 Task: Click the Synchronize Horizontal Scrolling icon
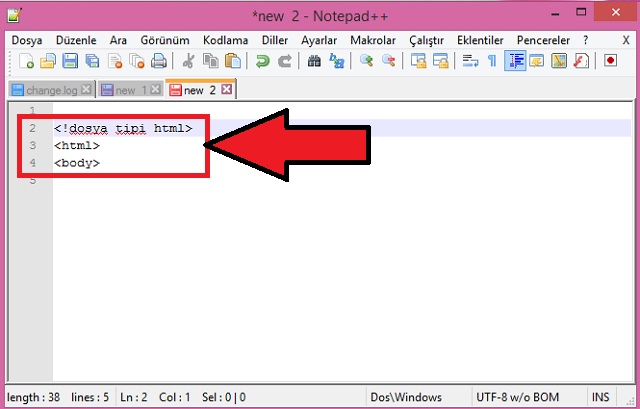click(440, 61)
